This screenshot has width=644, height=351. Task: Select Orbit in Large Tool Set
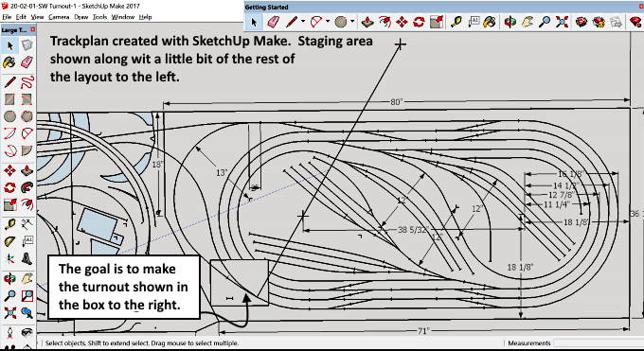9,279
